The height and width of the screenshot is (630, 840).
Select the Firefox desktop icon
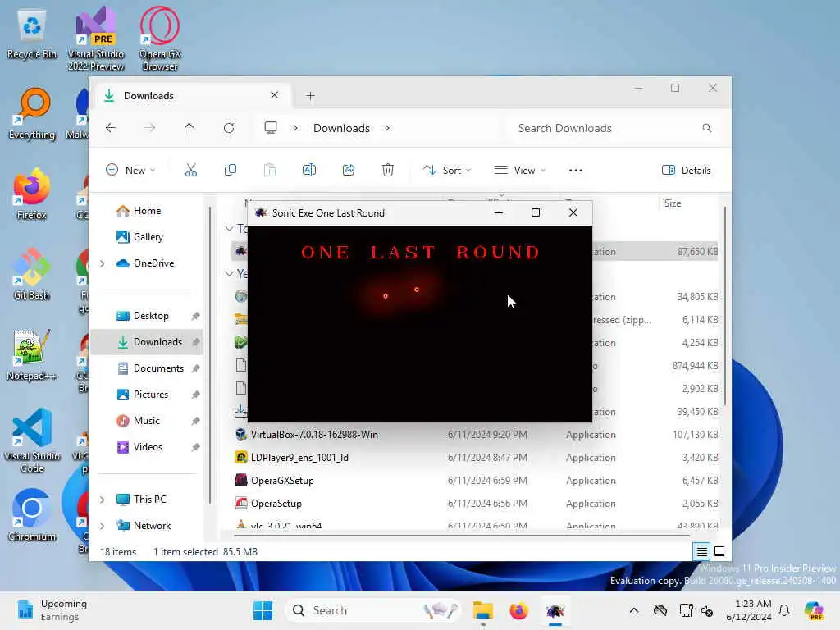pyautogui.click(x=32, y=194)
